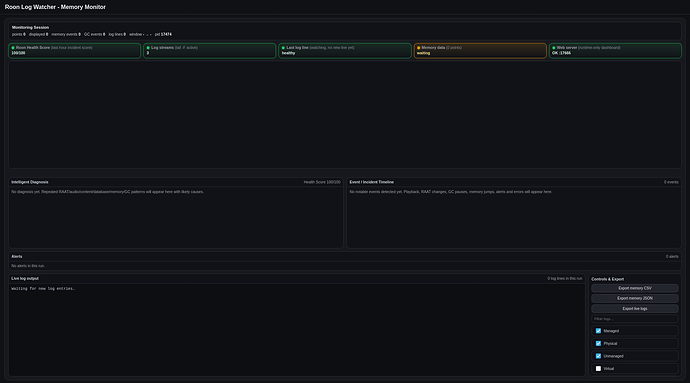Uncheck the Managed checkbox
This screenshot has height=383, width=690.
coord(598,331)
